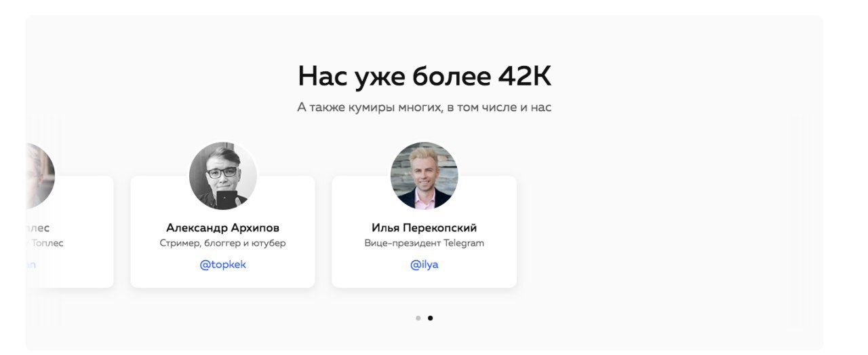Click the name Александр Архипов
868x355 pixels.
[222, 228]
